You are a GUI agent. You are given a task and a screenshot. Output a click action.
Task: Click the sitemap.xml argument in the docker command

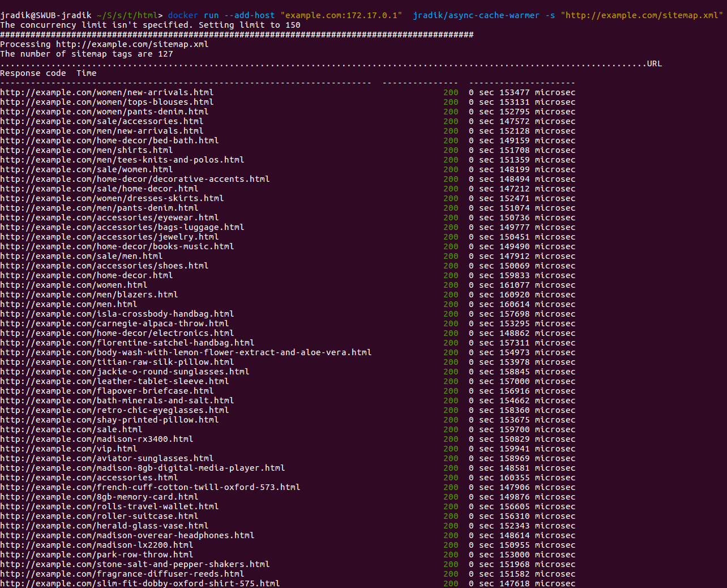point(642,15)
